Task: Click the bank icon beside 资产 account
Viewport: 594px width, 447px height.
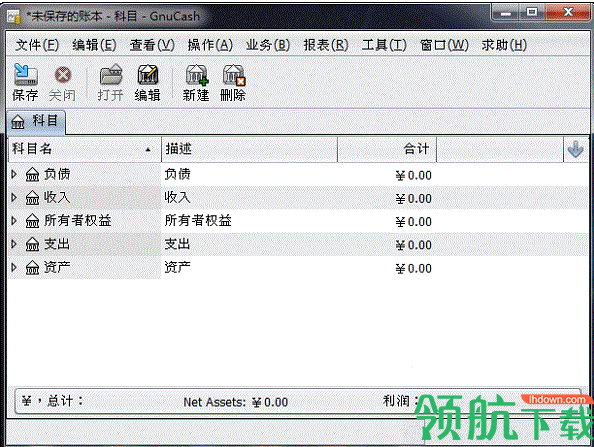Action: pos(33,267)
